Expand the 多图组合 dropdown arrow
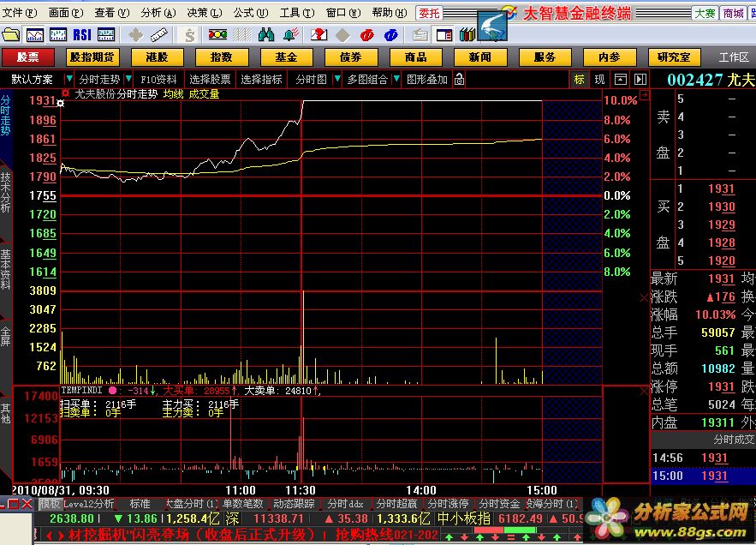Viewport: 756px width, 545px height. point(396,79)
